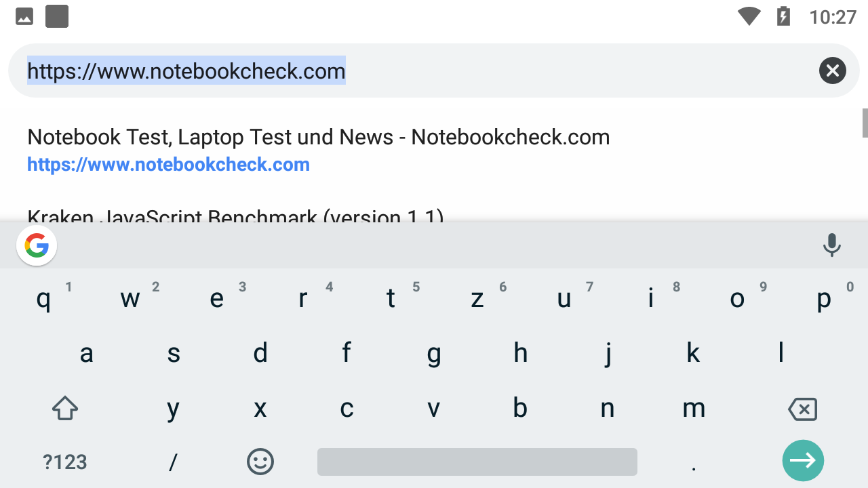Switch to ?123 symbols keyboard

tap(65, 462)
